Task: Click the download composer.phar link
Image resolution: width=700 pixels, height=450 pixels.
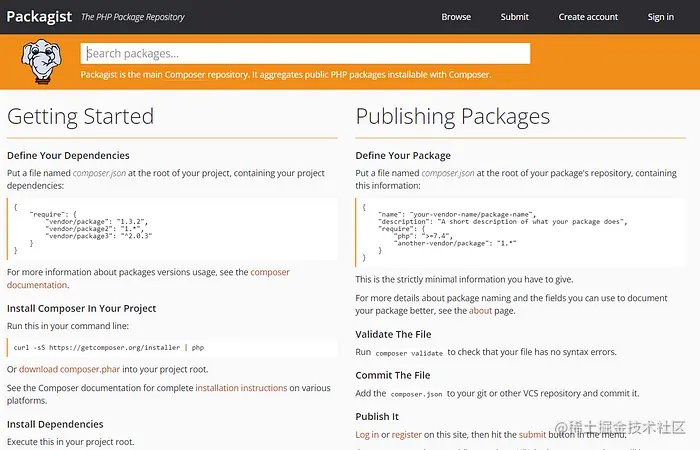Action: [69, 369]
